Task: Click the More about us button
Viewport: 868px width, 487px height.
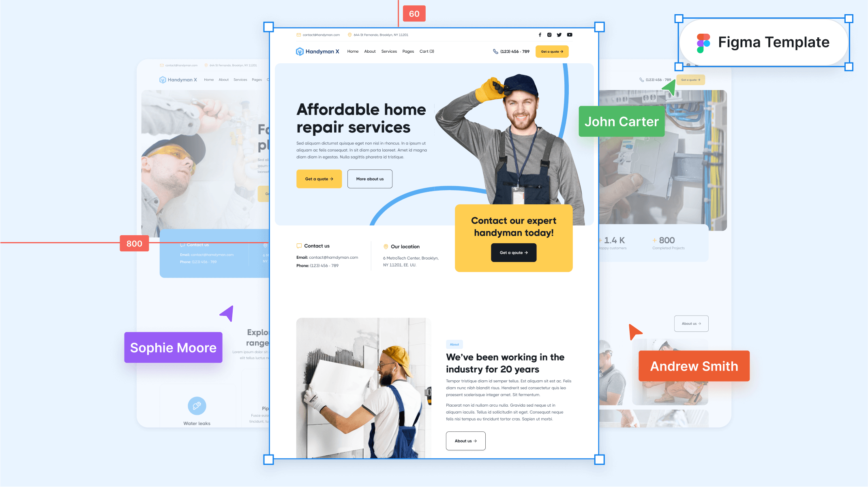Action: (x=369, y=178)
